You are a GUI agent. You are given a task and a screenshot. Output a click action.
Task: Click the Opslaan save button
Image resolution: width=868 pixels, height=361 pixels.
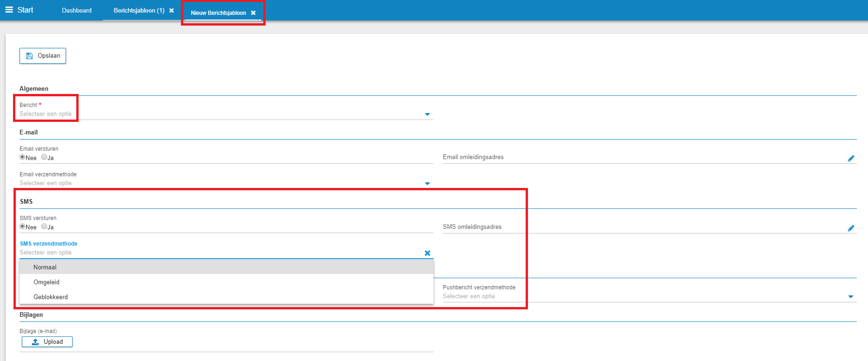43,56
